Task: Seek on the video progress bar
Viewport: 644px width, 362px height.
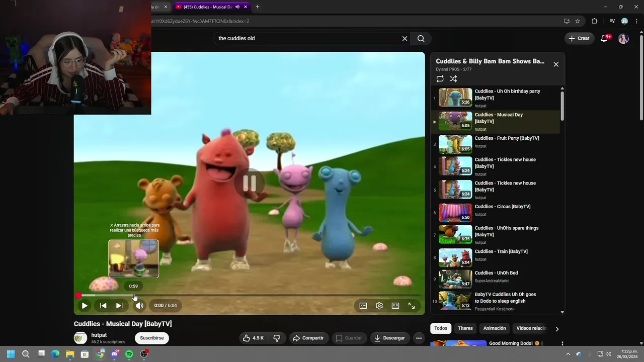Action: click(x=249, y=296)
